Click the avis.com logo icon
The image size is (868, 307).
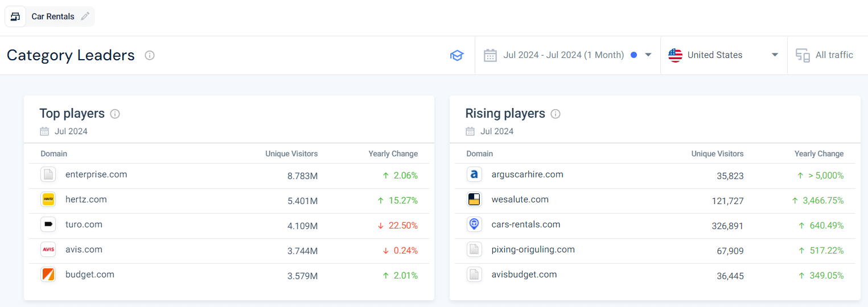tap(48, 250)
